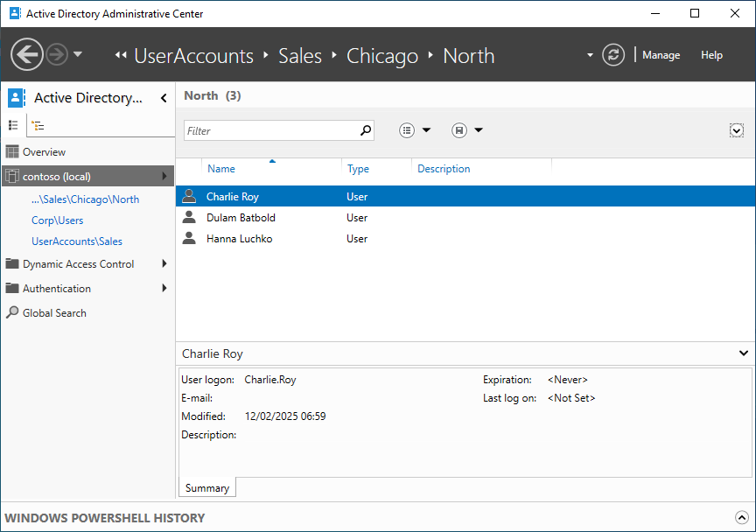Viewport: 756px width, 532px height.
Task: Switch to list view in navigation pane
Action: click(14, 125)
